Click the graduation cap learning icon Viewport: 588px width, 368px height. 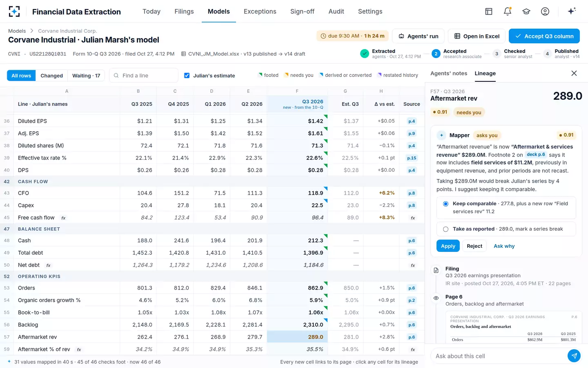pos(526,11)
